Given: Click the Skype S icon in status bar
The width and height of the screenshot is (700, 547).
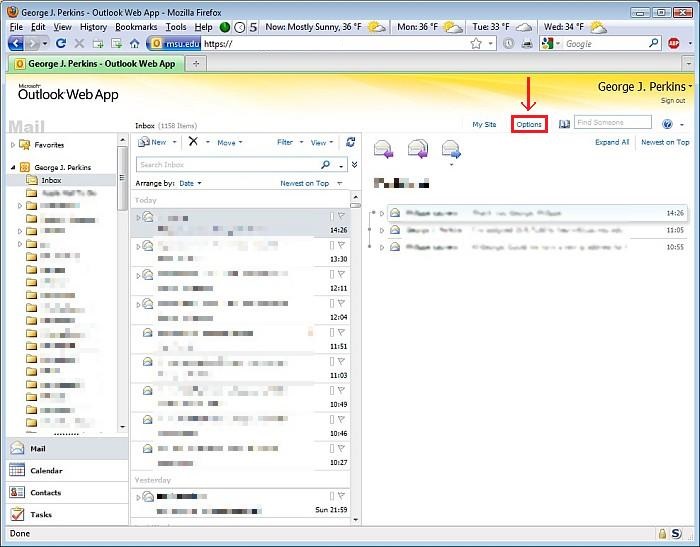Looking at the screenshot, I should pyautogui.click(x=676, y=533).
